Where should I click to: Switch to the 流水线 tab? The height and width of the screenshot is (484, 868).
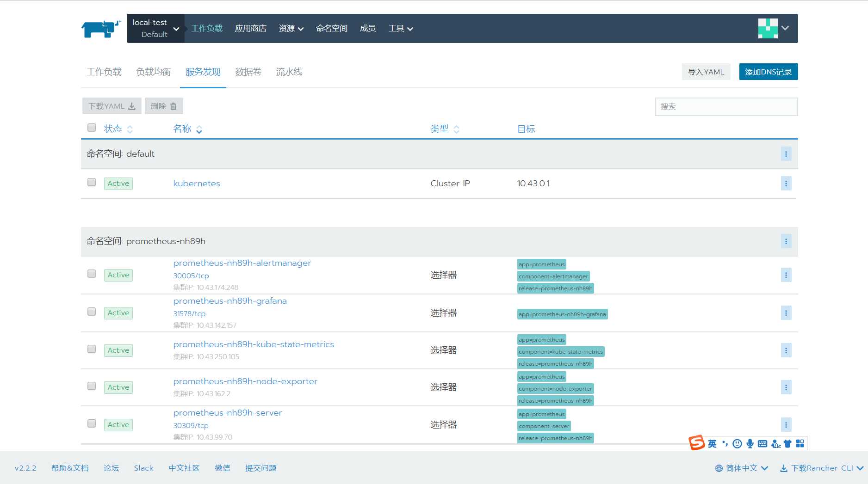click(289, 72)
